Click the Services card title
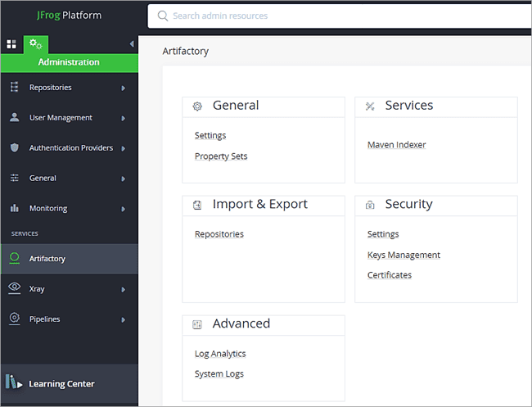Viewport: 532px width, 407px height. coord(409,105)
